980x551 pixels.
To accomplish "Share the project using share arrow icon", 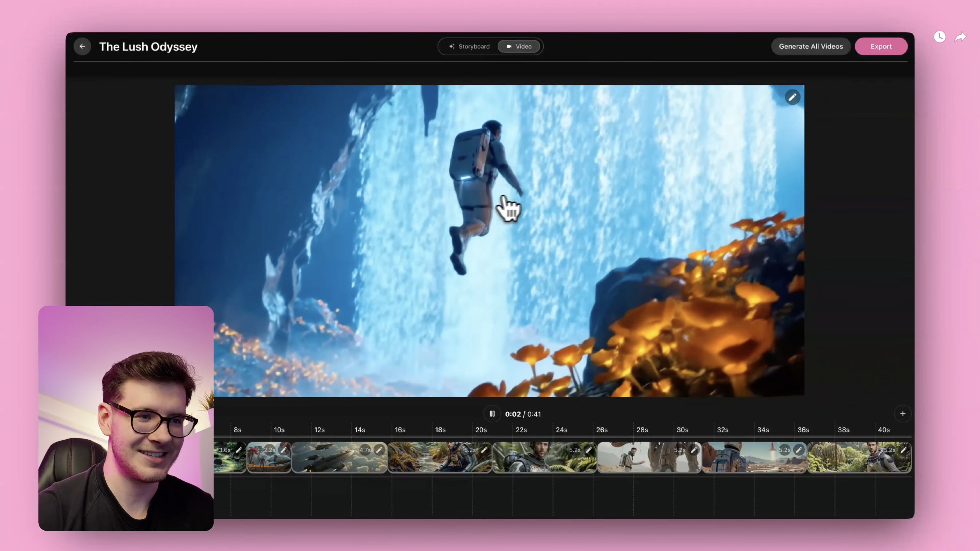I will (x=960, y=37).
